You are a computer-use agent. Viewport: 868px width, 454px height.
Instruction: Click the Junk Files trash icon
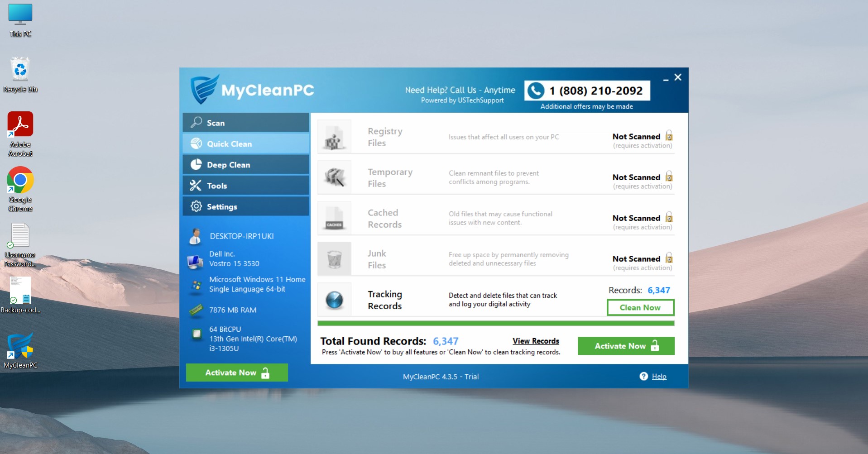pyautogui.click(x=335, y=258)
